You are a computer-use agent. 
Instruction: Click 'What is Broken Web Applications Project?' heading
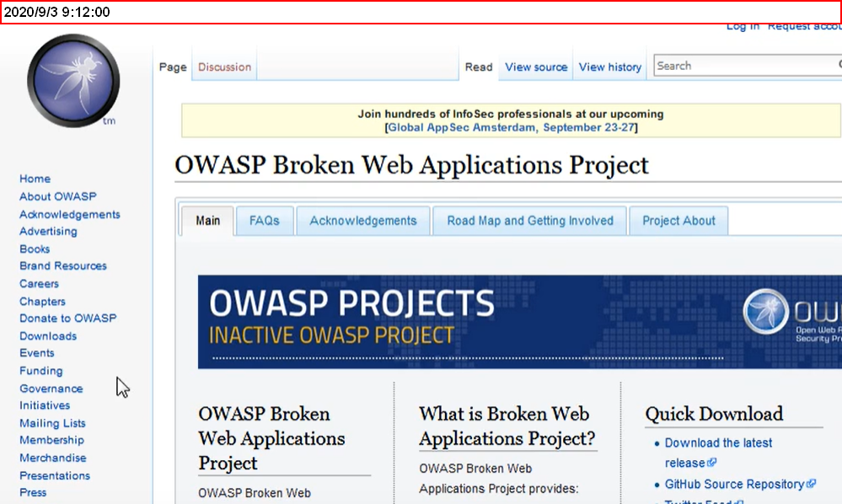[507, 426]
